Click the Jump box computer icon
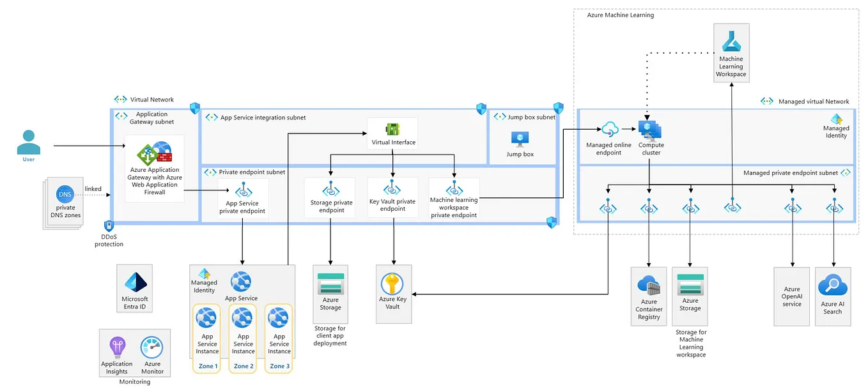This screenshot has width=868, height=389. 522,137
